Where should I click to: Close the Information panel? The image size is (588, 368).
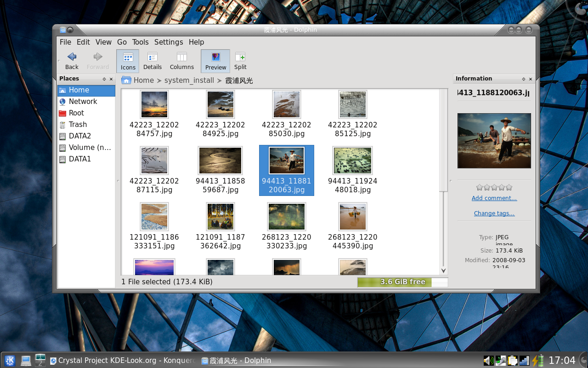(531, 79)
